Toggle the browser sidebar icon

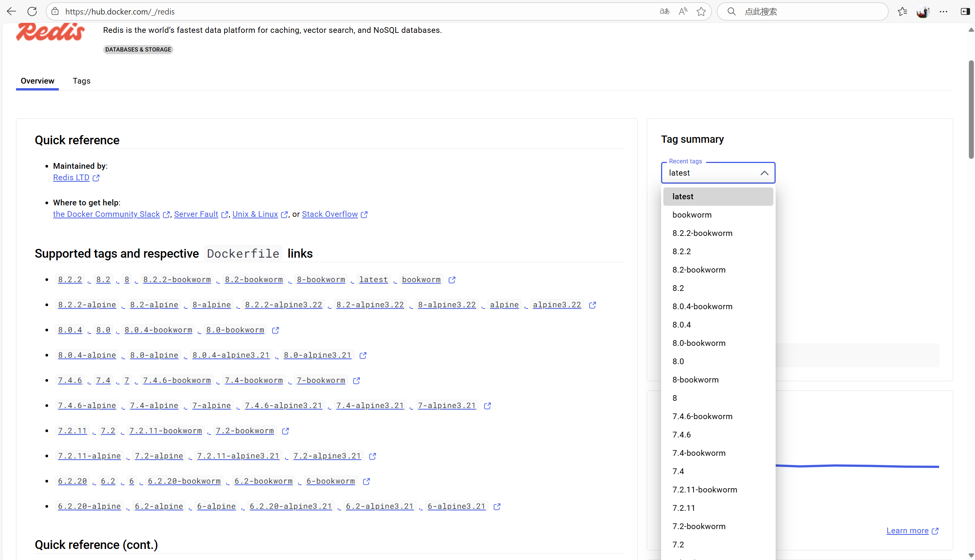point(965,11)
